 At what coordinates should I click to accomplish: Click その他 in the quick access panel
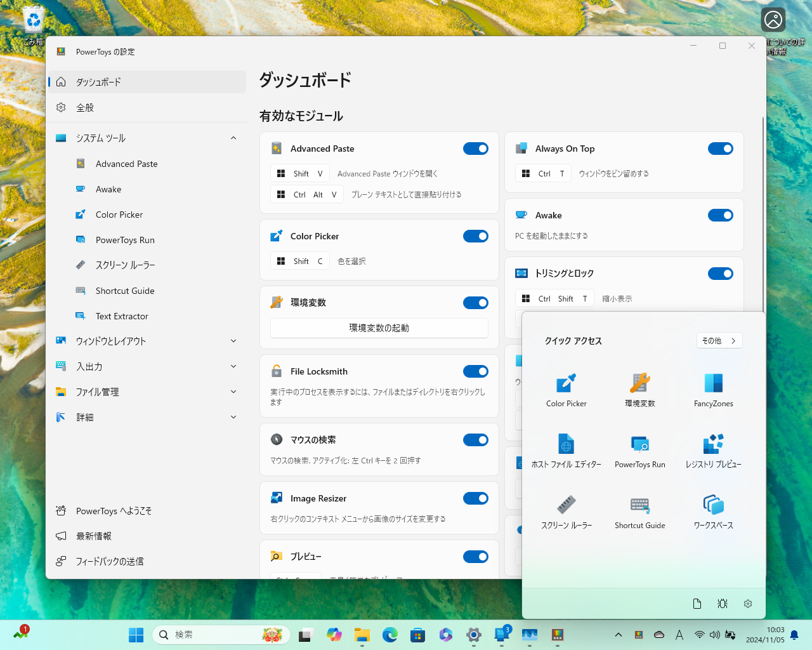tap(719, 340)
